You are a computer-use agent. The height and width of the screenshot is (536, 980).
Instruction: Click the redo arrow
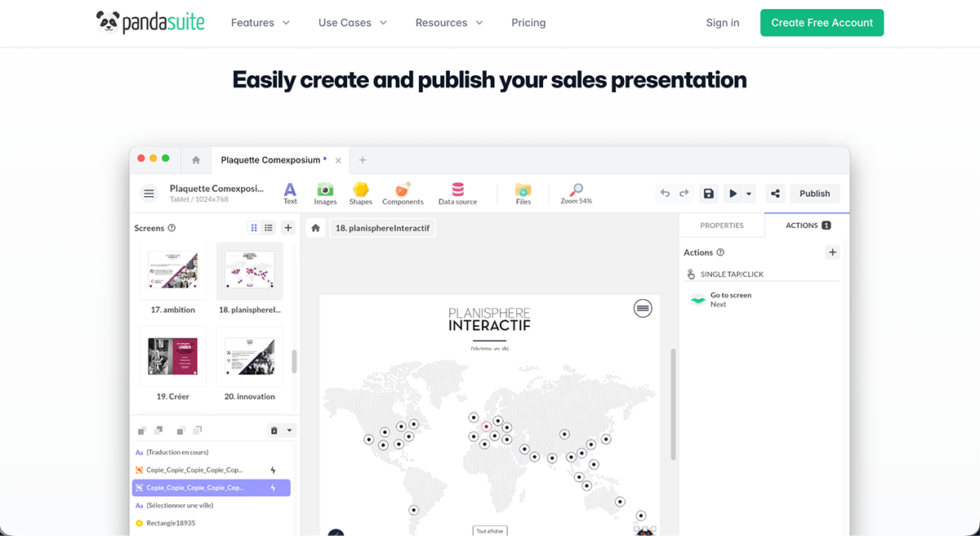coord(684,194)
